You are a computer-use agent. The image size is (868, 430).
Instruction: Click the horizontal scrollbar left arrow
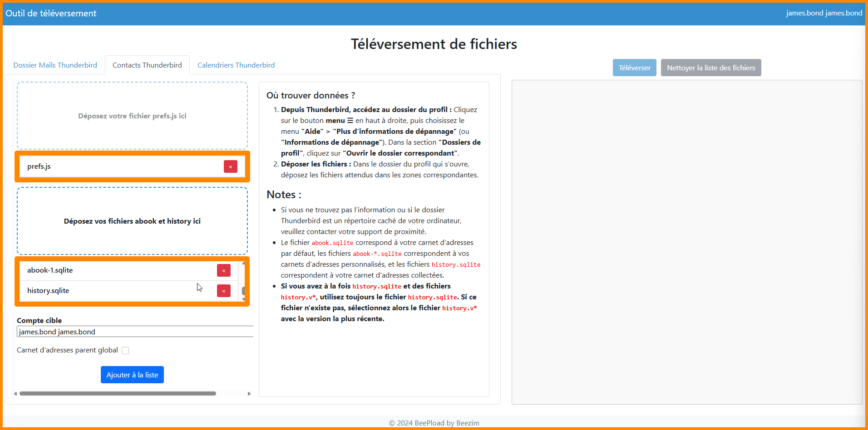(x=15, y=394)
